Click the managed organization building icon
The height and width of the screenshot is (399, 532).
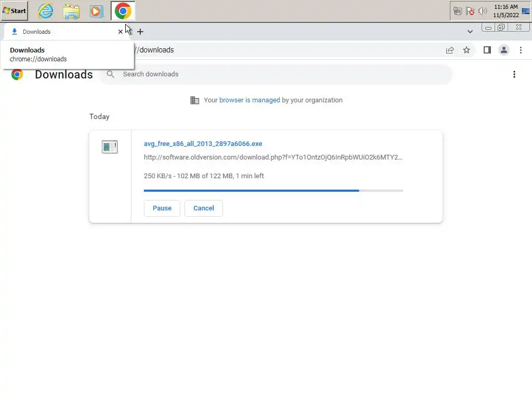click(195, 100)
